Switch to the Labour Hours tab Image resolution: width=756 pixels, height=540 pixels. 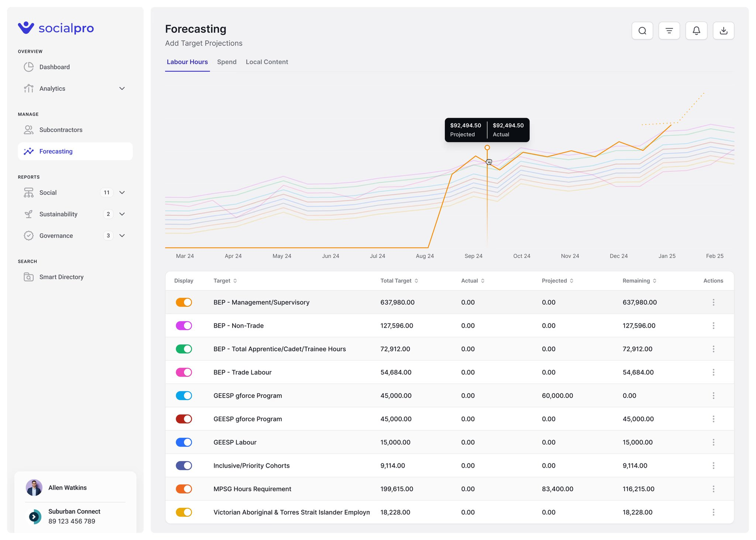click(x=187, y=62)
